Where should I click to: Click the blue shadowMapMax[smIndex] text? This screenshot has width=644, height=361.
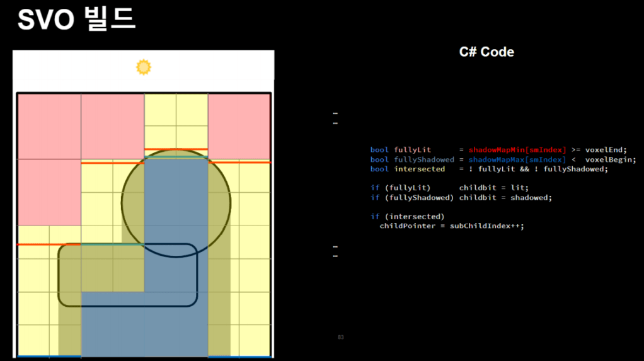(x=517, y=159)
